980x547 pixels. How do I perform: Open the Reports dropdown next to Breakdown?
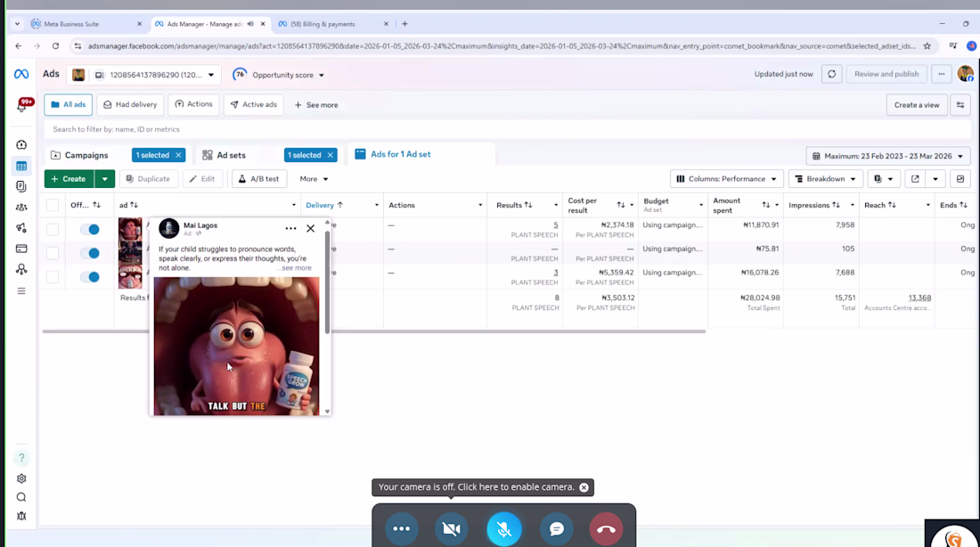884,179
